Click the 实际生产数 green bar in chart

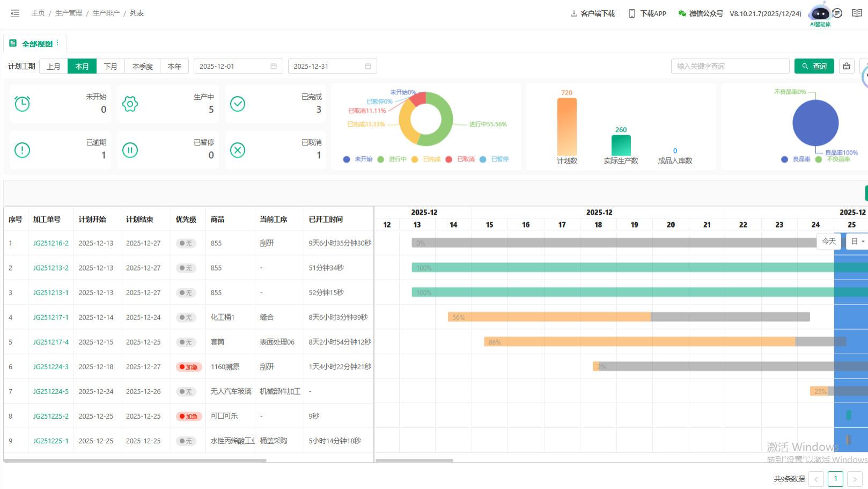[x=621, y=145]
